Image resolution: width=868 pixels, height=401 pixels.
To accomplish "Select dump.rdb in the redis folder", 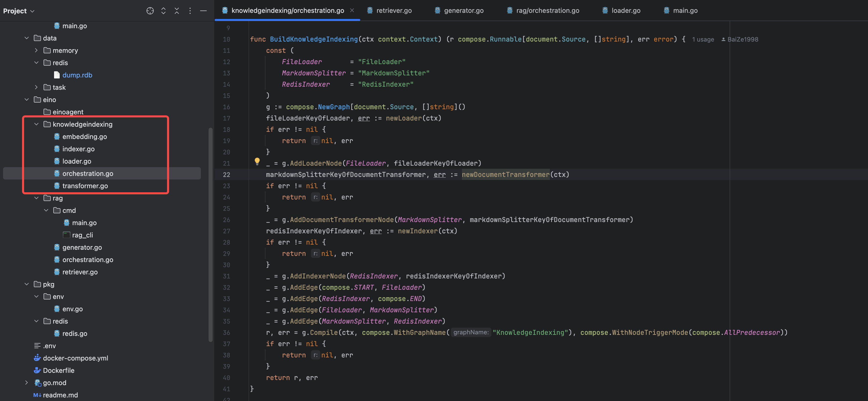I will [77, 75].
